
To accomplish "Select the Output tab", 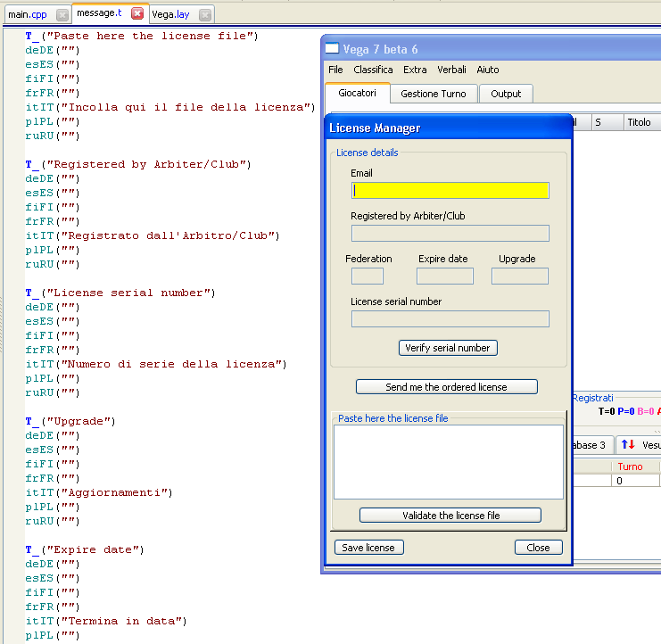I will pyautogui.click(x=506, y=94).
